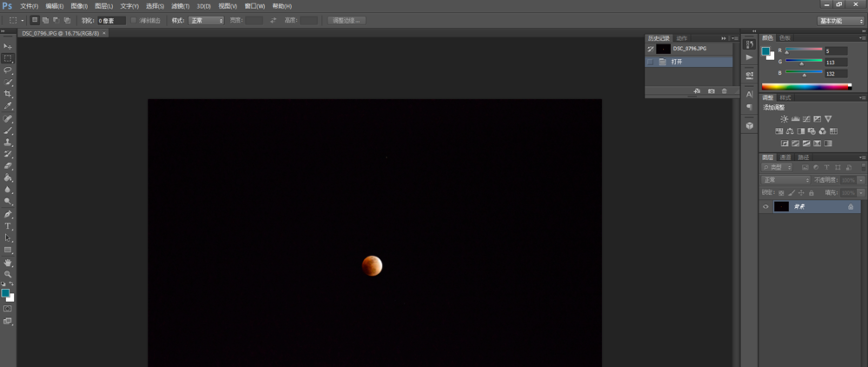The image size is (868, 367).
Task: Click the Move tool icon
Action: (8, 45)
